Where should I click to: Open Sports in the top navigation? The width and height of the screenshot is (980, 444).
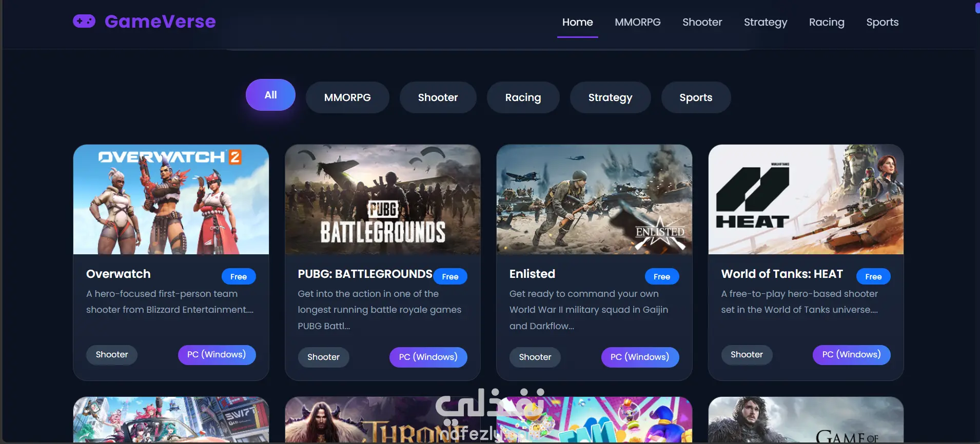click(x=883, y=22)
